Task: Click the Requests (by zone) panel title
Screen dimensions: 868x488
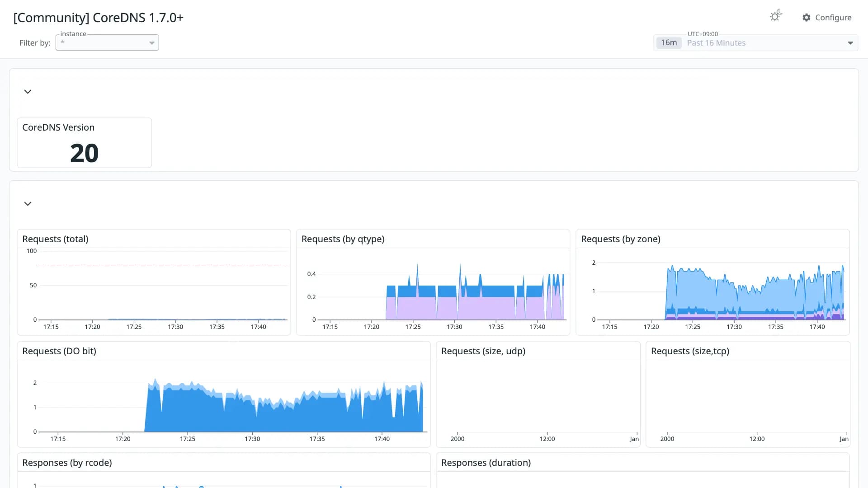Action: (620, 239)
